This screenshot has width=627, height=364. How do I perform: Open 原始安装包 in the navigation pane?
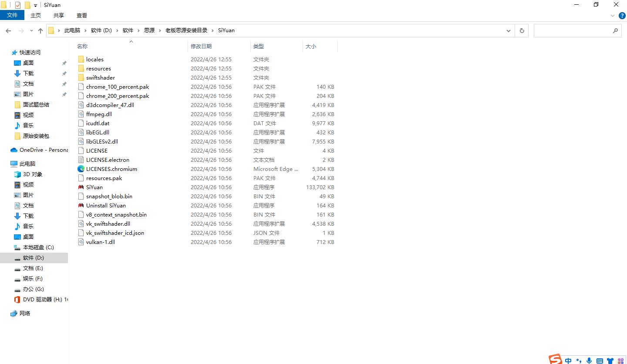tap(36, 136)
